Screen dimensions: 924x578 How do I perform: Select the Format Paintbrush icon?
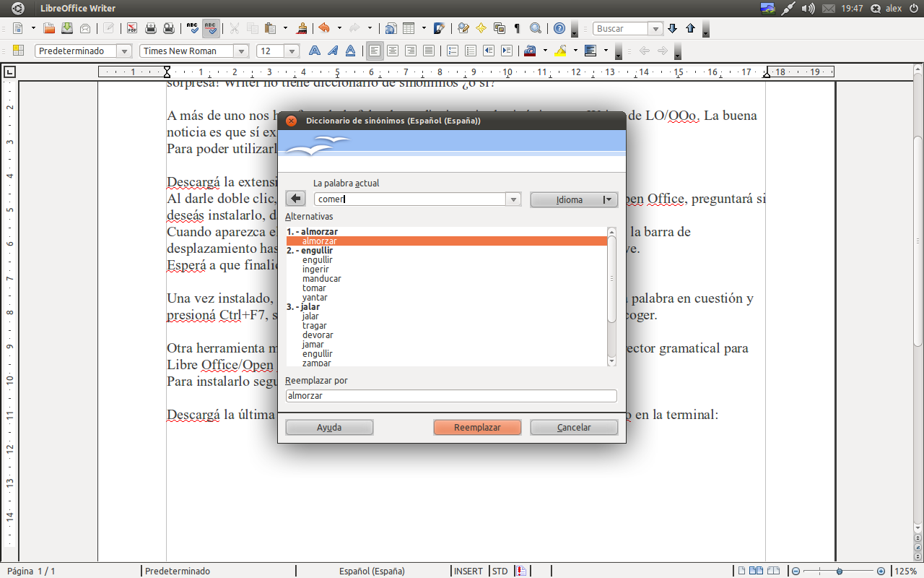pyautogui.click(x=300, y=28)
